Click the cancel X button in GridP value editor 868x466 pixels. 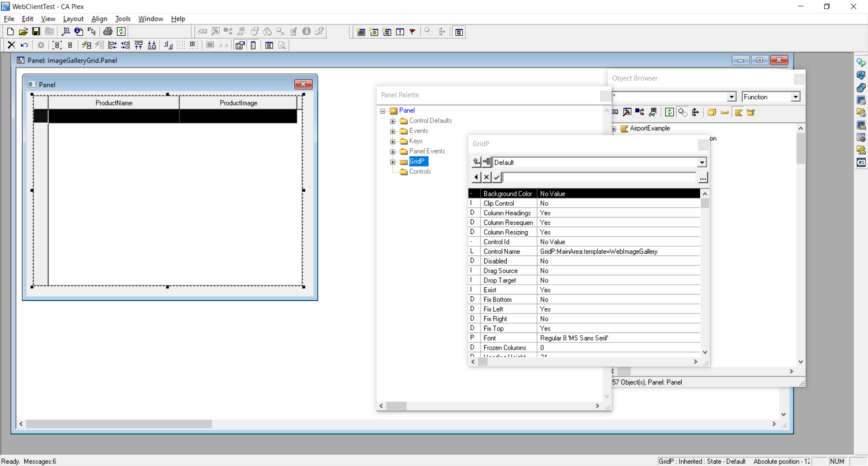click(486, 177)
